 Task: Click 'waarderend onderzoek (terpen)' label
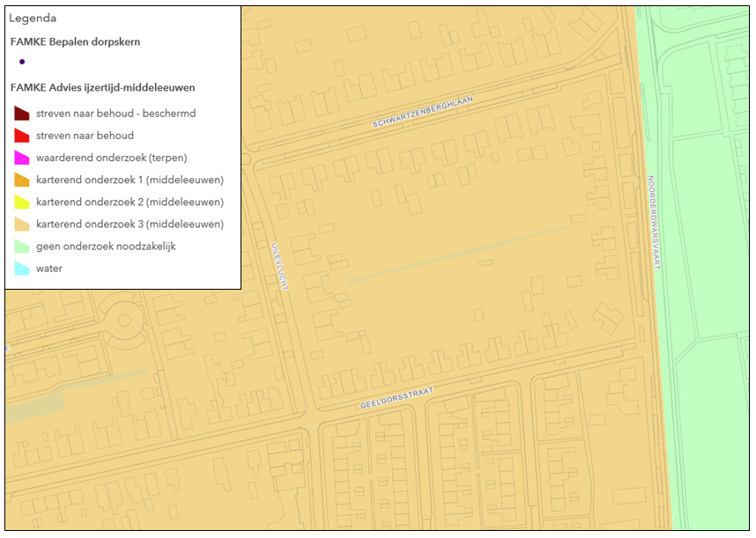click(111, 158)
